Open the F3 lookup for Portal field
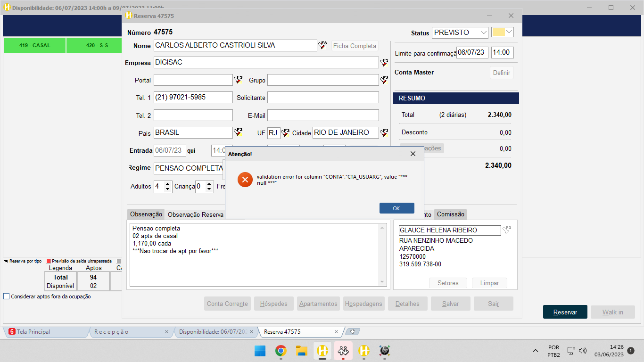The width and height of the screenshot is (644, 362). (x=238, y=80)
